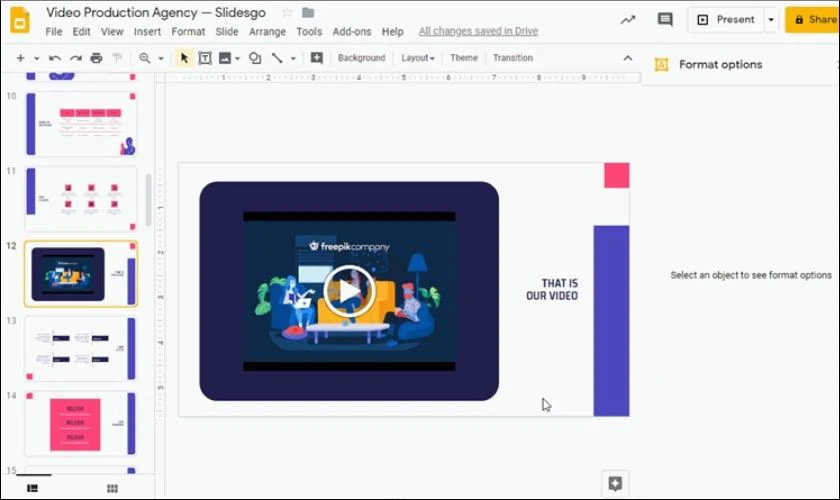Select the Line tool

[277, 58]
